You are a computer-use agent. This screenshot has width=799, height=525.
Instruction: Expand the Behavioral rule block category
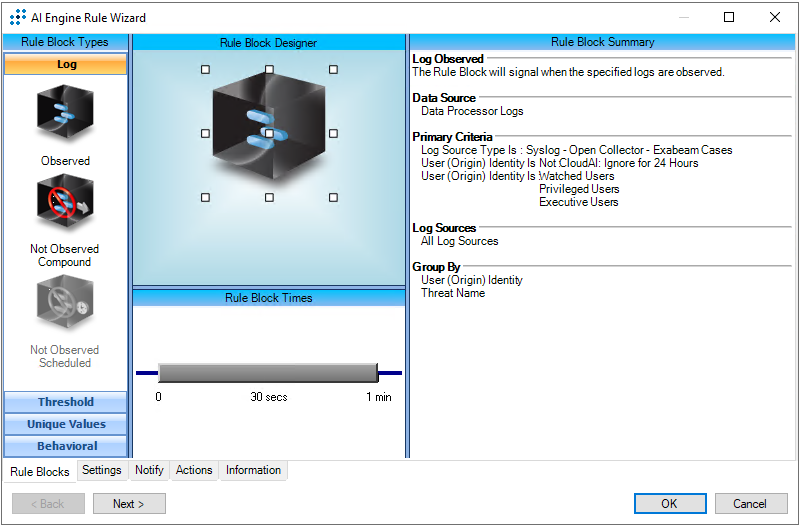[66, 446]
